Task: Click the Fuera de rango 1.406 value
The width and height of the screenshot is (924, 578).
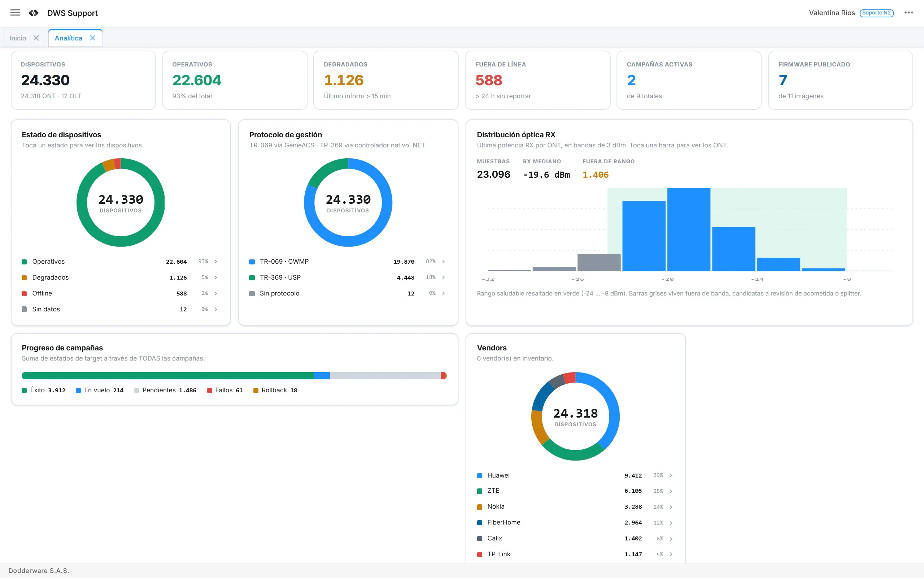Action: [x=596, y=175]
